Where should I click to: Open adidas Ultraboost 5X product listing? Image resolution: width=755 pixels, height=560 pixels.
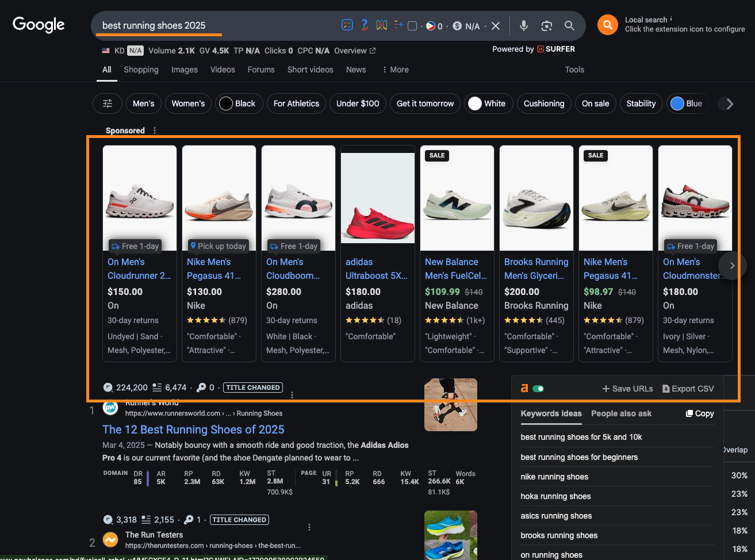click(377, 269)
